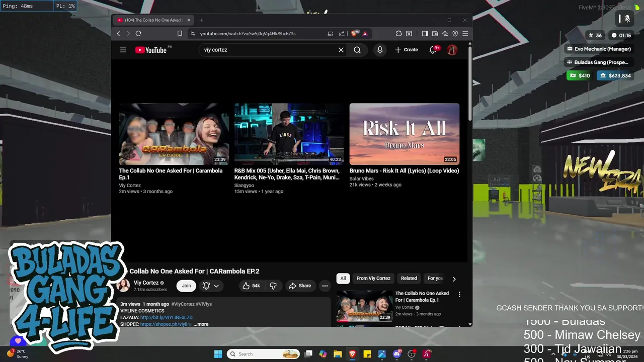Clear the 'viy cortez' search text

(341, 50)
